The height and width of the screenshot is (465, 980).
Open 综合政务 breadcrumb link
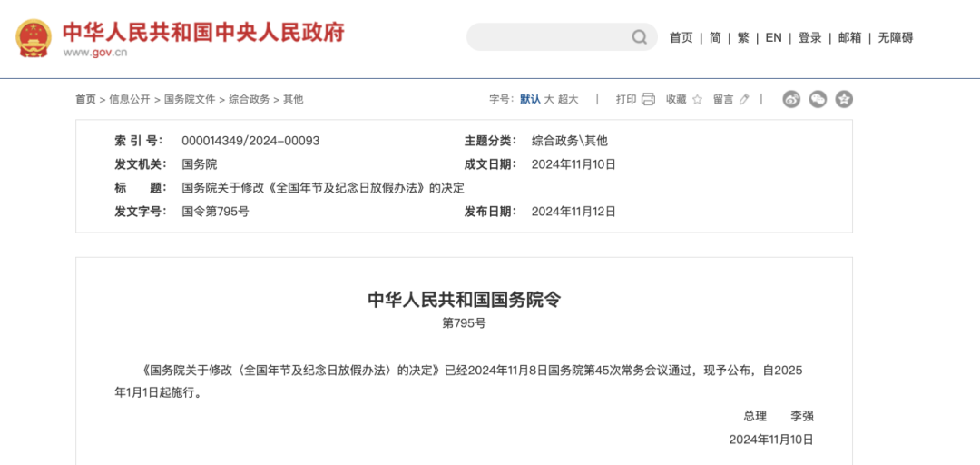249,99
